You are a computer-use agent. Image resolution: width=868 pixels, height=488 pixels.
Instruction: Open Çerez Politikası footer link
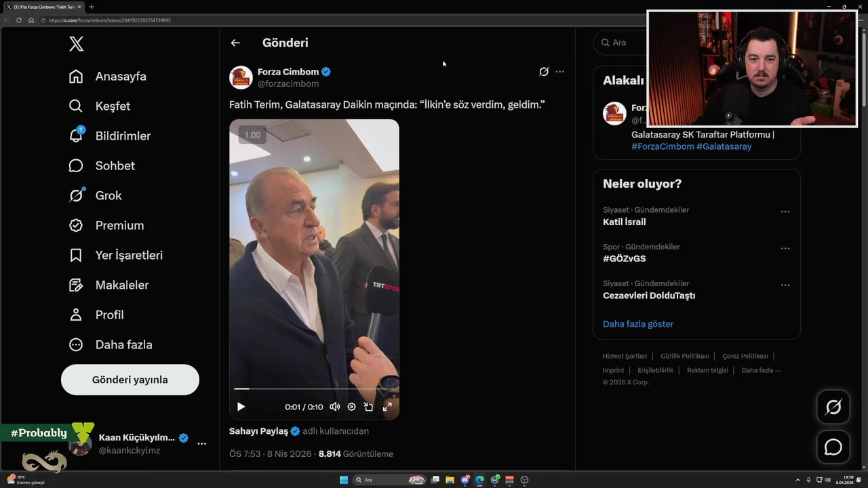point(745,356)
